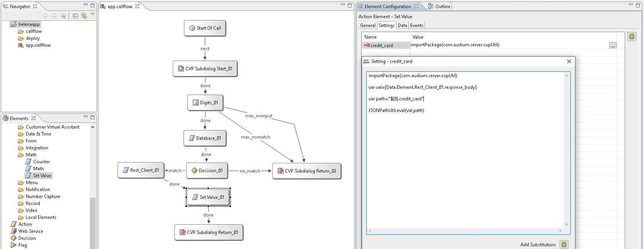Image resolution: width=644 pixels, height=249 pixels.
Task: Open app.callflow file in Navigator
Action: tap(38, 45)
